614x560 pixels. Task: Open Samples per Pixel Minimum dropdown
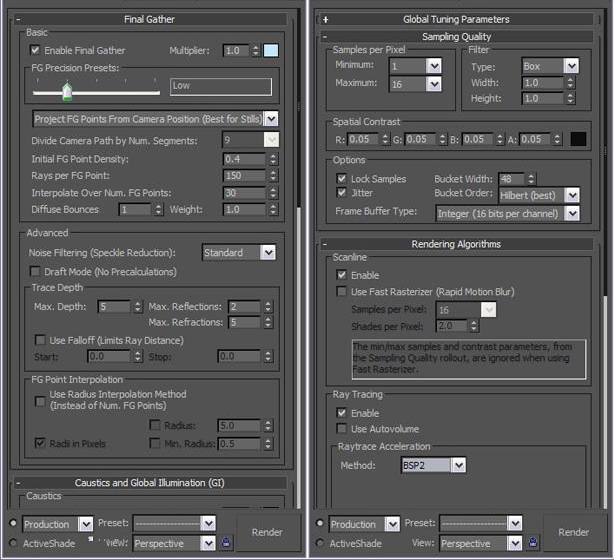click(x=434, y=66)
